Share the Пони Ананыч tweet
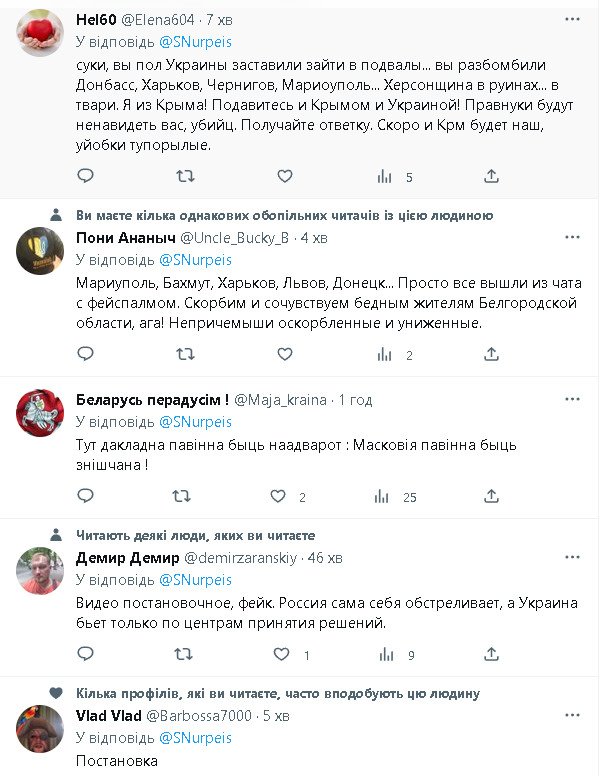This screenshot has width=611, height=776. coord(491,354)
